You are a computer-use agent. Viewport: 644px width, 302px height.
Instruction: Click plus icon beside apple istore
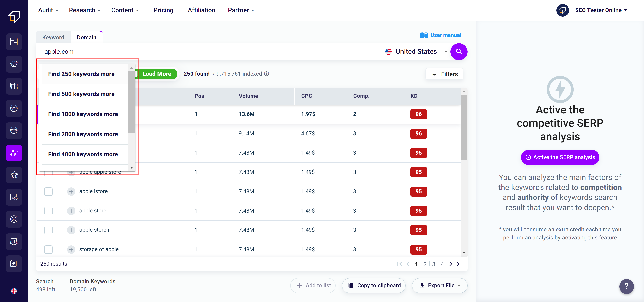[x=71, y=191]
